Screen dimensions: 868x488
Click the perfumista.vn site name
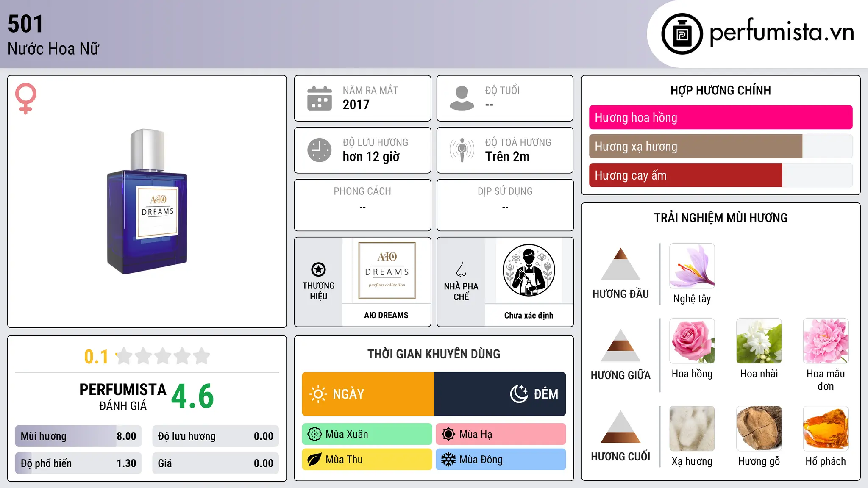[x=782, y=32]
